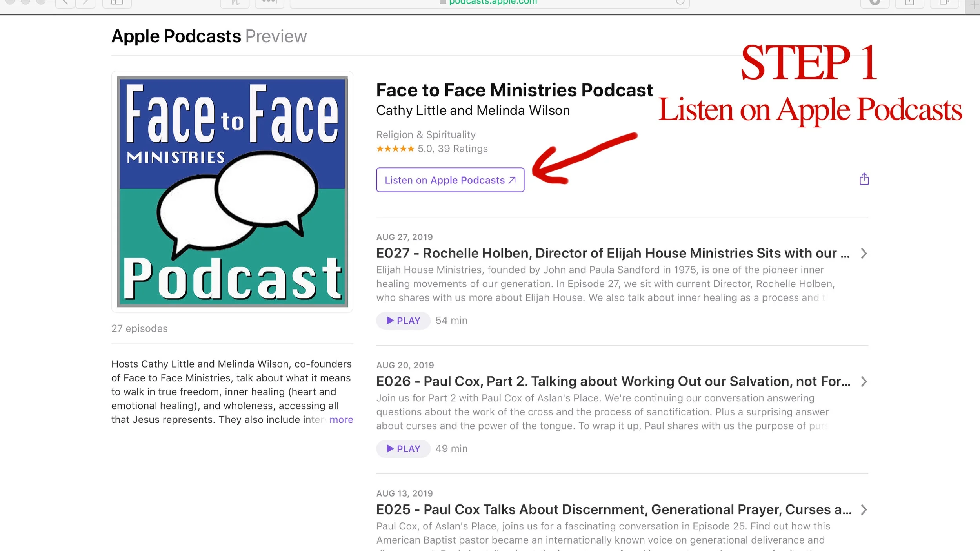Expand the E025 Paul Cox episode chevron
This screenshot has height=551, width=980.
[864, 510]
